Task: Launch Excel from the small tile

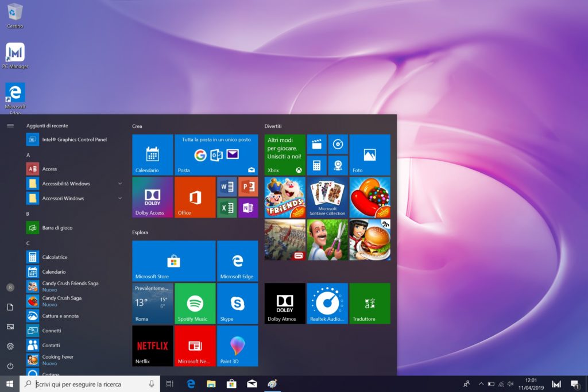Action: tap(227, 208)
